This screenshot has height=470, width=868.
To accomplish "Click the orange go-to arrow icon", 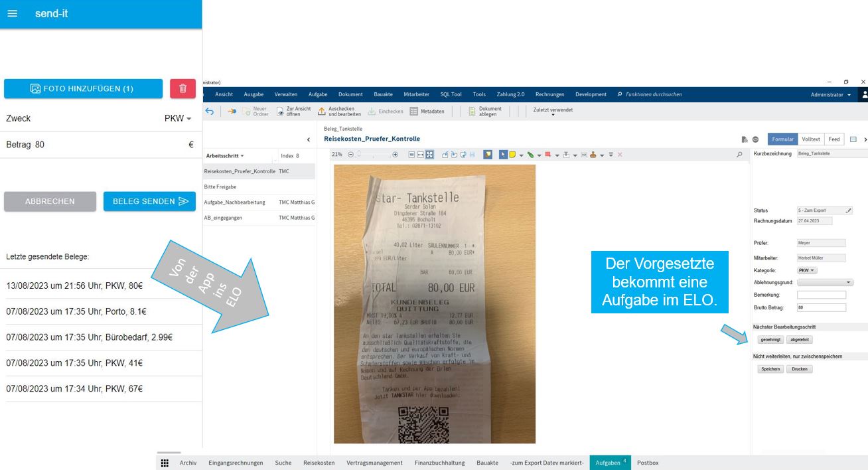I will click(232, 112).
